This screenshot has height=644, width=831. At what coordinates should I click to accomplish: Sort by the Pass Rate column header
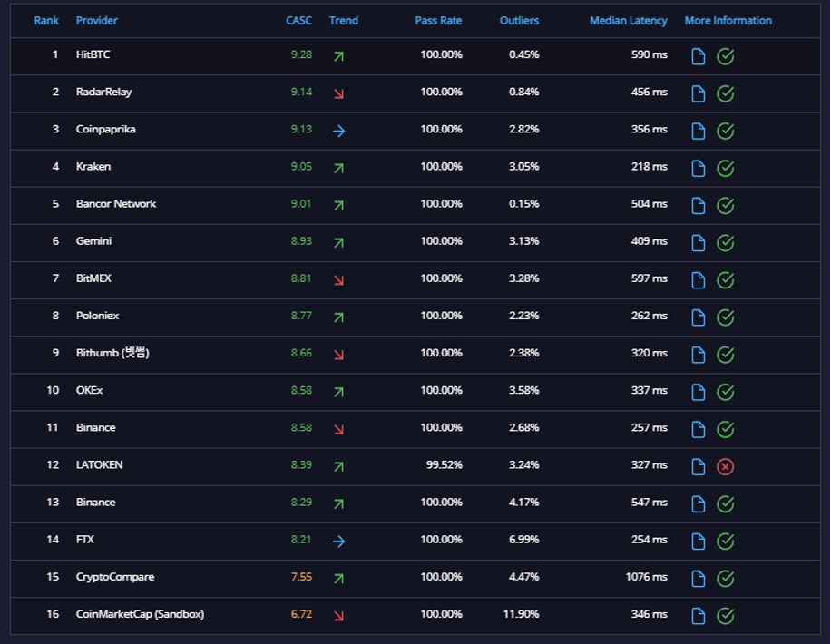[x=438, y=21]
